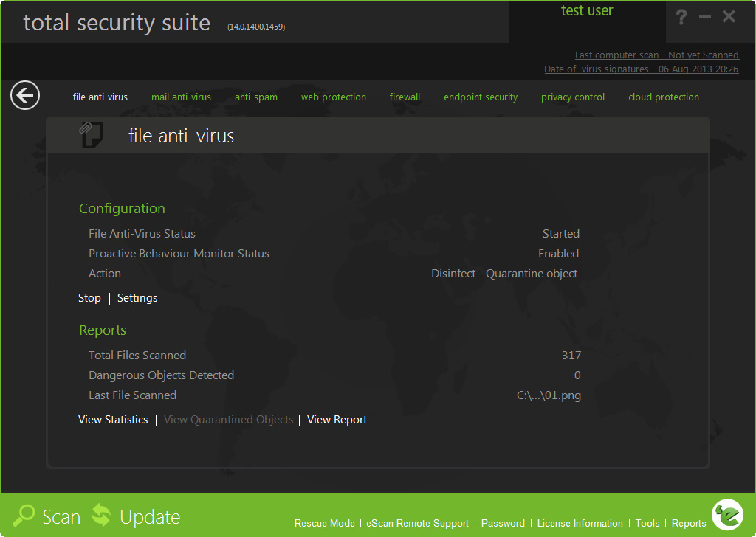Click the green Reports section heading

[x=103, y=330]
